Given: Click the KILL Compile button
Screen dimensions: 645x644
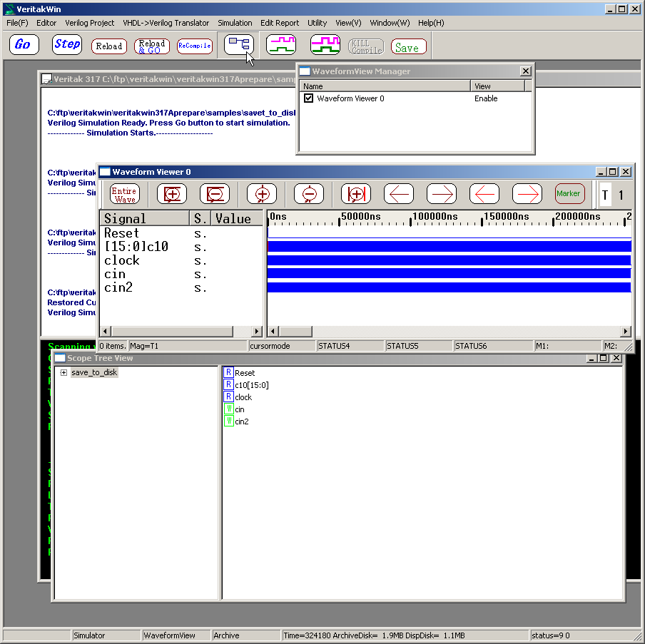Looking at the screenshot, I should click(x=366, y=46).
